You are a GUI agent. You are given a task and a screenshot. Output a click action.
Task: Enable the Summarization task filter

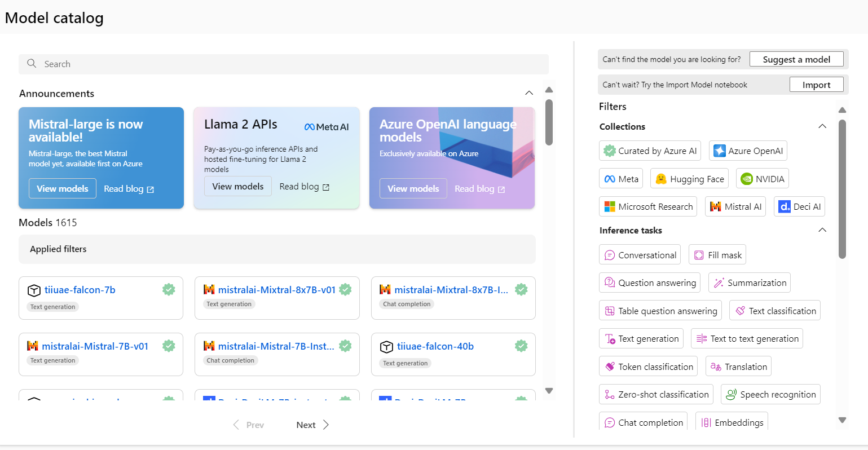click(x=750, y=283)
